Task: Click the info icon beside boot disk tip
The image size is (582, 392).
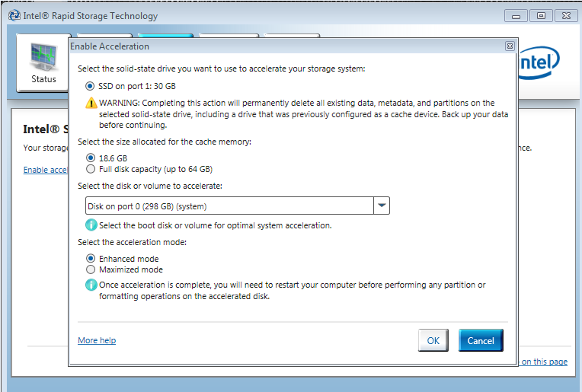Action: click(91, 225)
